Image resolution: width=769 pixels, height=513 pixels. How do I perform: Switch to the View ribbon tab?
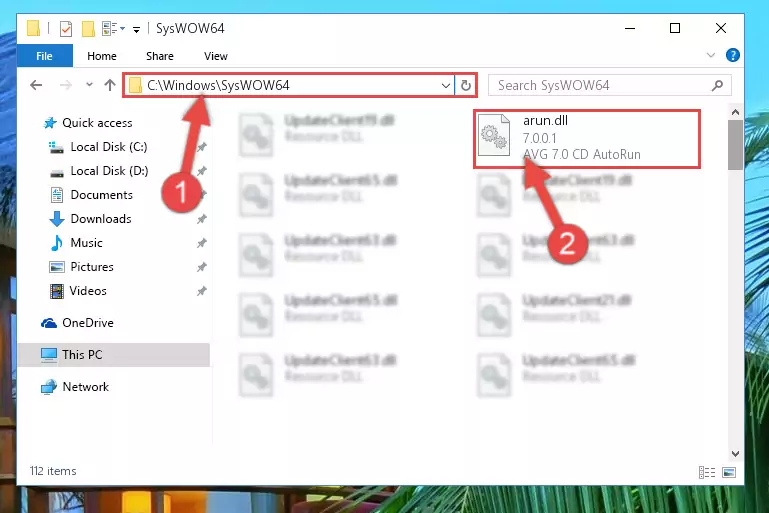(216, 56)
